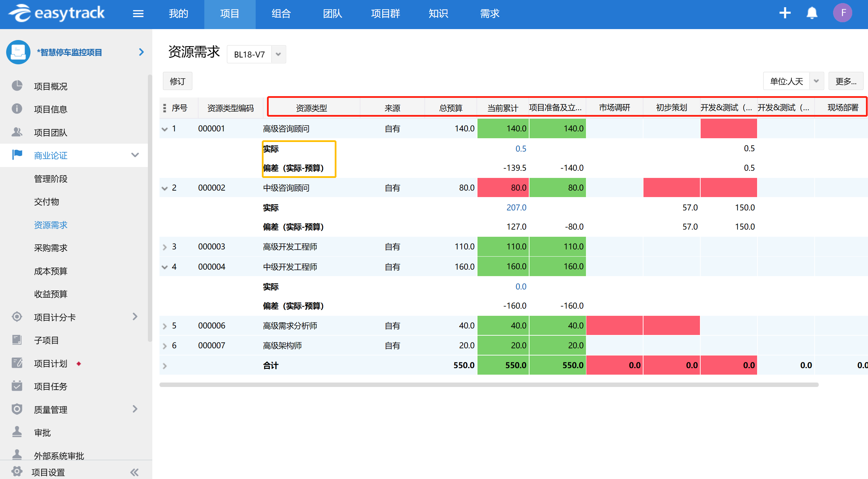Click the horizontal table scrollbar

pyautogui.click(x=489, y=385)
